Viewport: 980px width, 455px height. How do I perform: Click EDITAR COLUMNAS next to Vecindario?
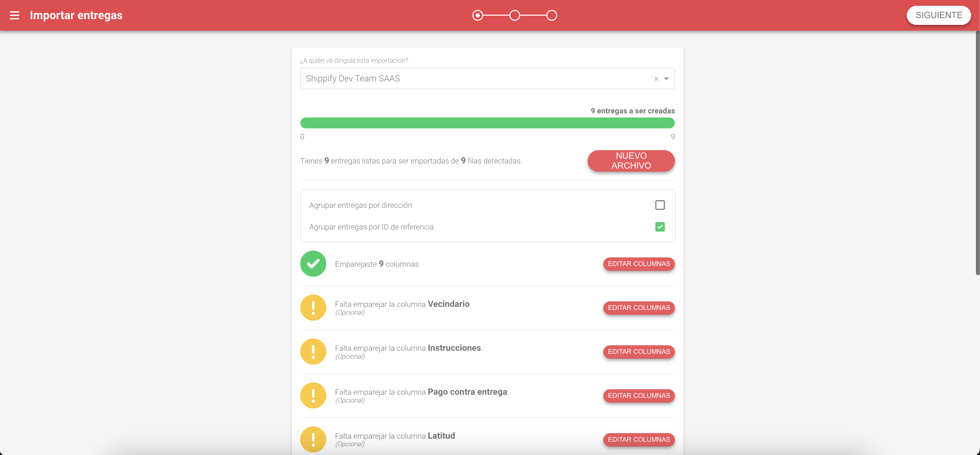[638, 308]
